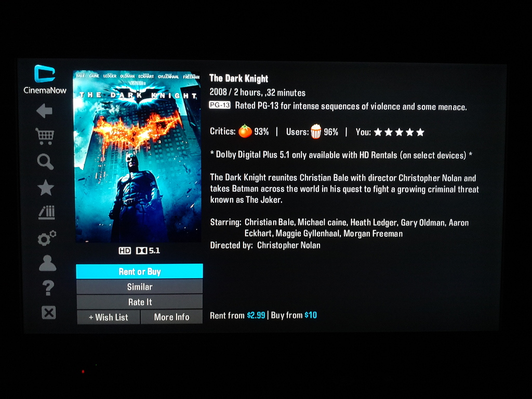The width and height of the screenshot is (532, 399).
Task: Open favorites with the star sidebar icon
Action: 46,188
